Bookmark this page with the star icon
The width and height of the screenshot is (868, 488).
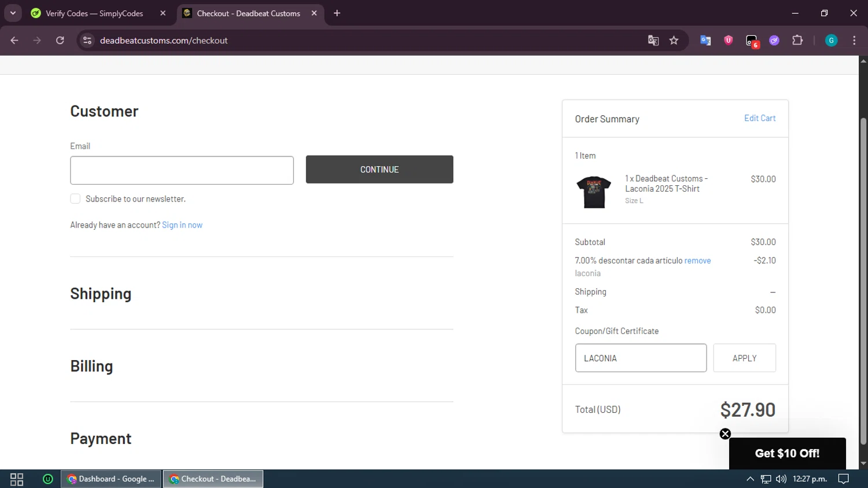tap(674, 41)
